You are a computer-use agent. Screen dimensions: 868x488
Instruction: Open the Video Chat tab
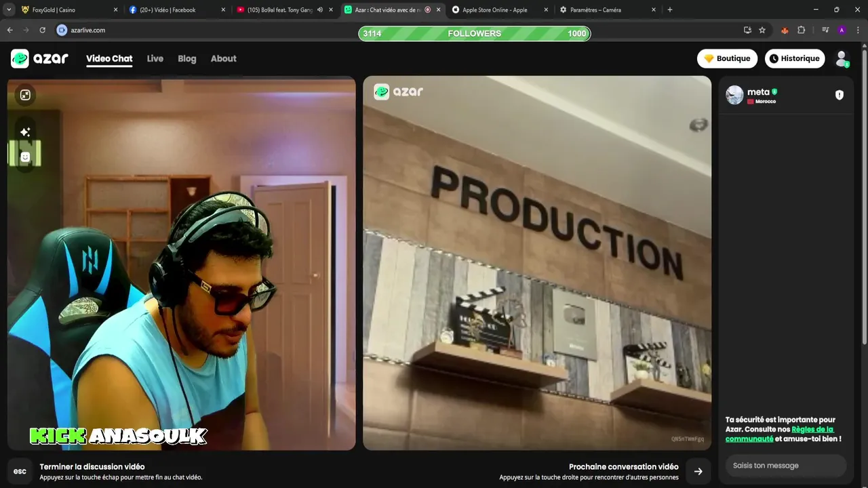109,58
